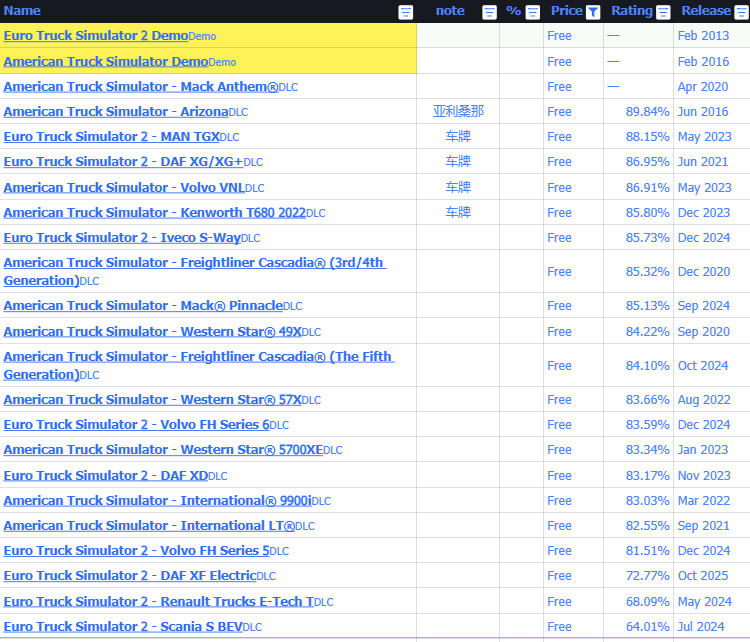Open American Truck Simulator - Mack Anthem link
The width and height of the screenshot is (750, 642).
(141, 87)
